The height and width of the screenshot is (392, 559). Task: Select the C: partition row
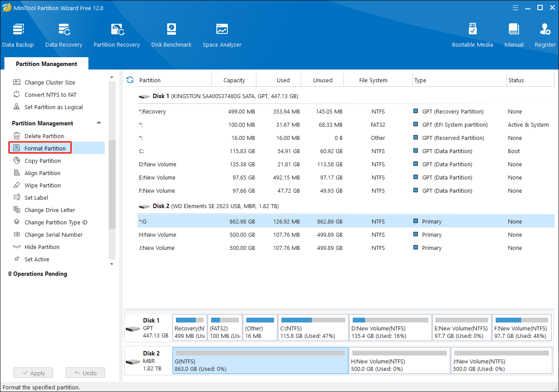346,151
